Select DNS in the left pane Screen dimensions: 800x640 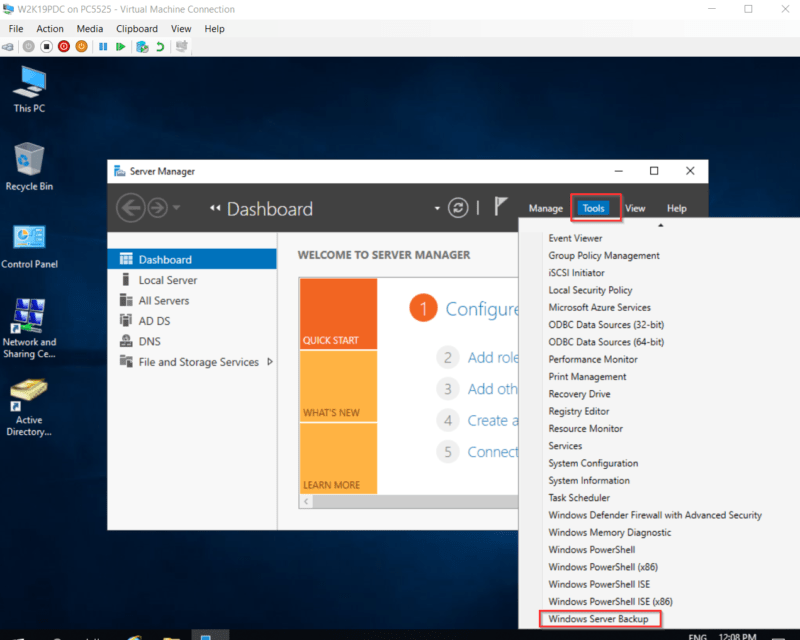coord(192,341)
